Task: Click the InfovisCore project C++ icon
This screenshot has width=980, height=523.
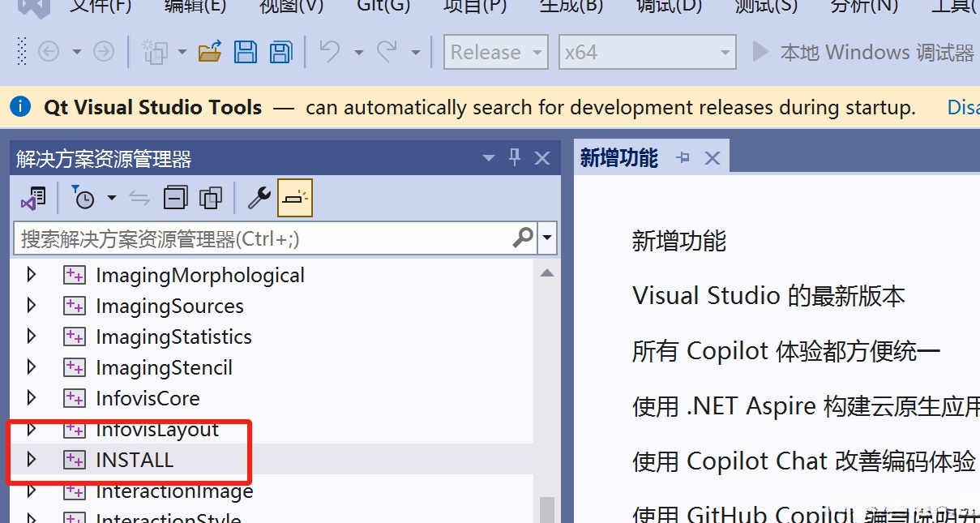Action: [75, 398]
